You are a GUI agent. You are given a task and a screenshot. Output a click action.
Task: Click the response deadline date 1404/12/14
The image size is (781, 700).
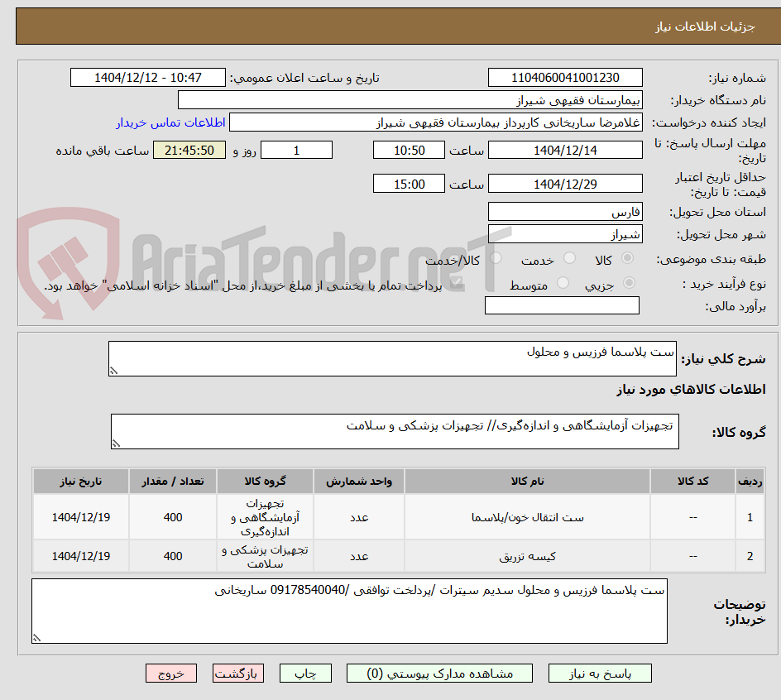pos(565,150)
